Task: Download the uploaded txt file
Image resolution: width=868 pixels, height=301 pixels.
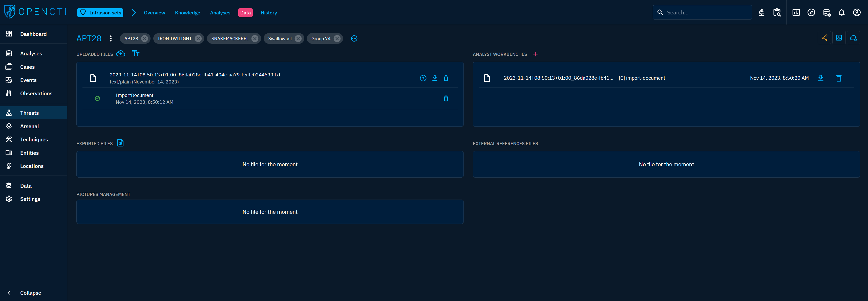Action: coord(434,78)
